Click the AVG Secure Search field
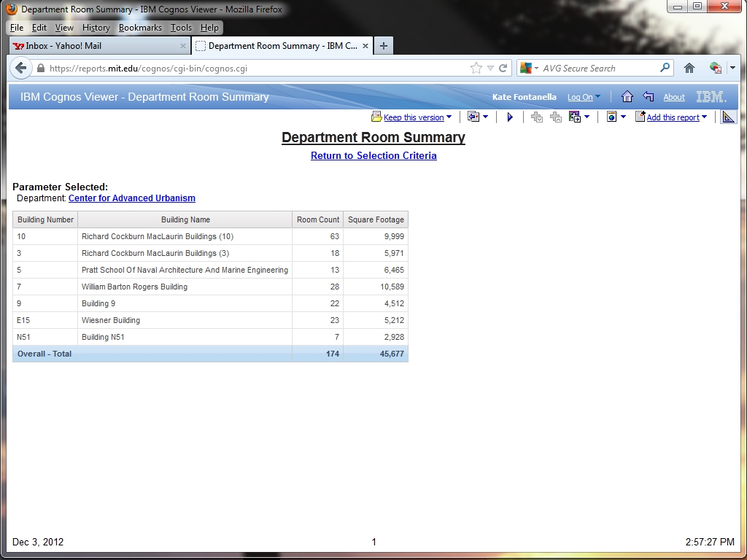 tap(598, 68)
